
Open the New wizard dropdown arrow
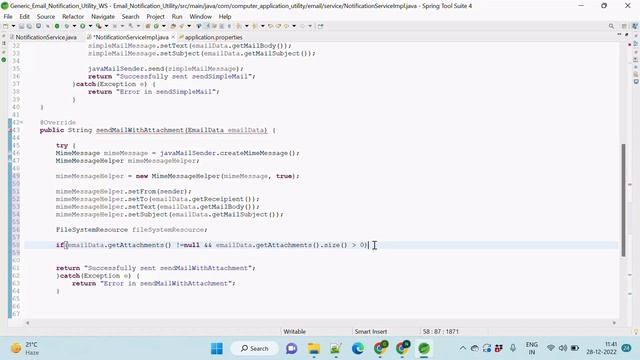point(13,26)
